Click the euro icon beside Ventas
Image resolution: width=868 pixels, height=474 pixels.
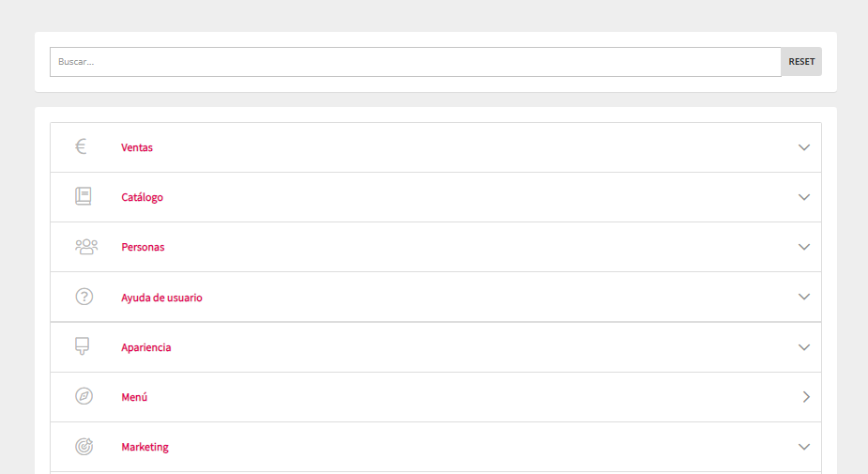coord(82,146)
